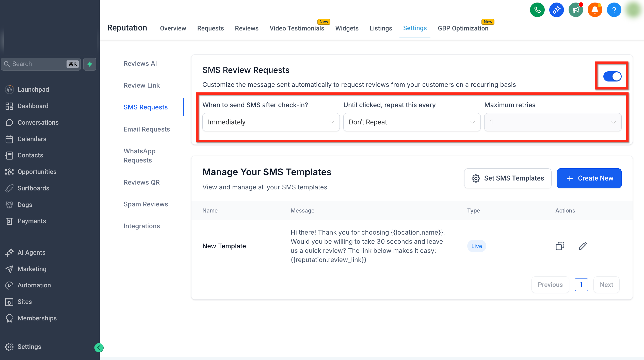Click the blue question mark help icon

point(614,10)
